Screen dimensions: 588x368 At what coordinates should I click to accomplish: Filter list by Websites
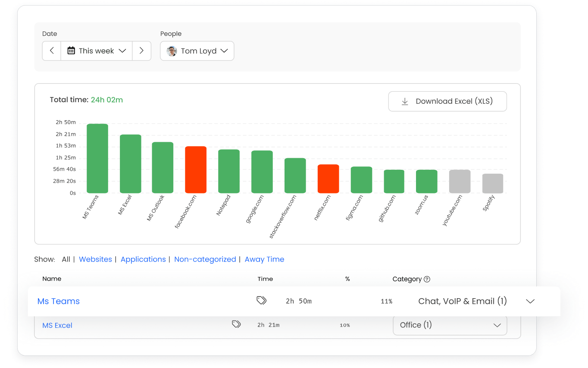(x=95, y=259)
